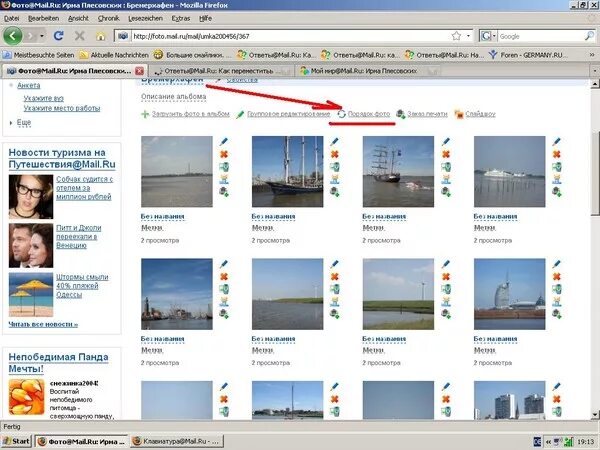600x450 pixels.
Task: Delete the first photo with orange X
Action: click(x=223, y=154)
